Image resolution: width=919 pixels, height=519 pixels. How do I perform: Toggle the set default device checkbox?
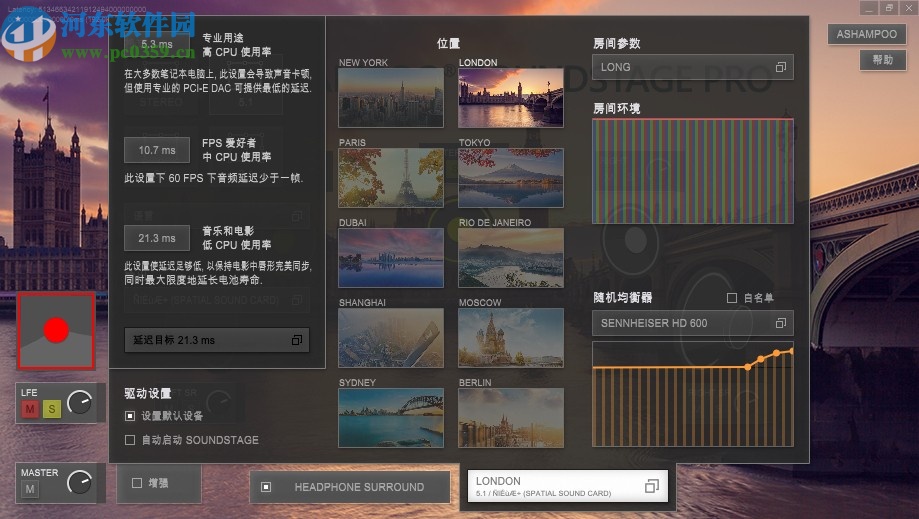pyautogui.click(x=130, y=416)
